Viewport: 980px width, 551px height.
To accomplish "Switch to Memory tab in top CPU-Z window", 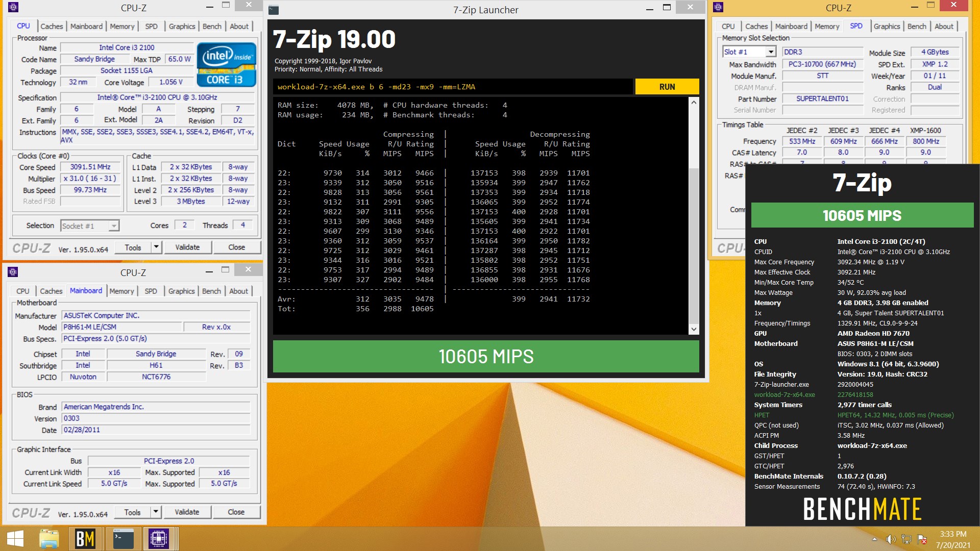I will (x=122, y=26).
